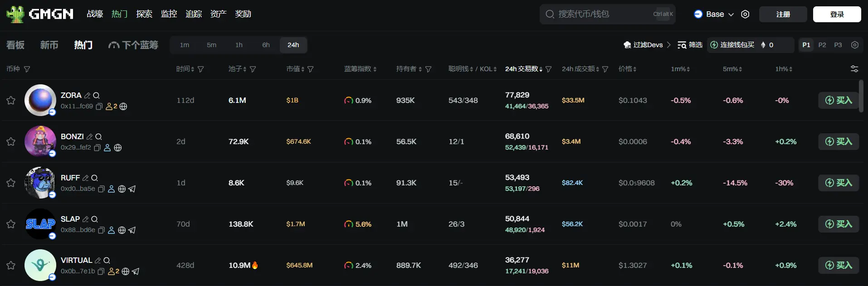Buy VIRTUAL with 买入 button
This screenshot has height=286, width=868.
coord(839,265)
